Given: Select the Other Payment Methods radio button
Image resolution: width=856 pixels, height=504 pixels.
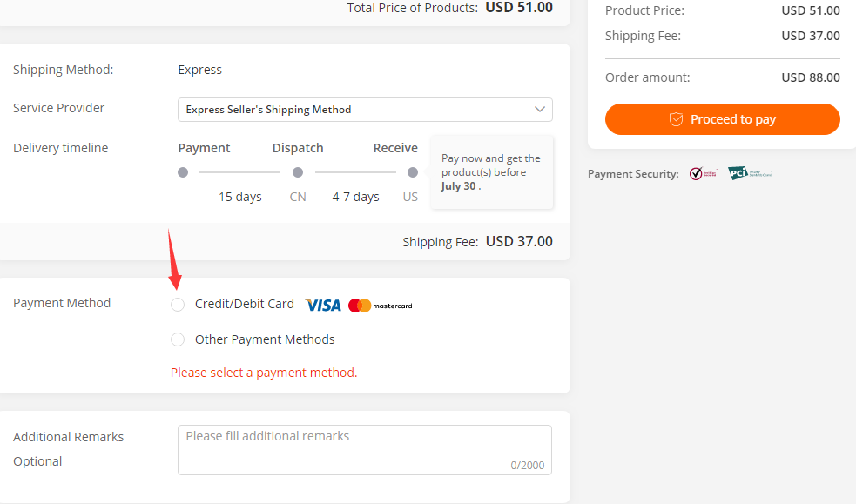Looking at the screenshot, I should pos(178,339).
